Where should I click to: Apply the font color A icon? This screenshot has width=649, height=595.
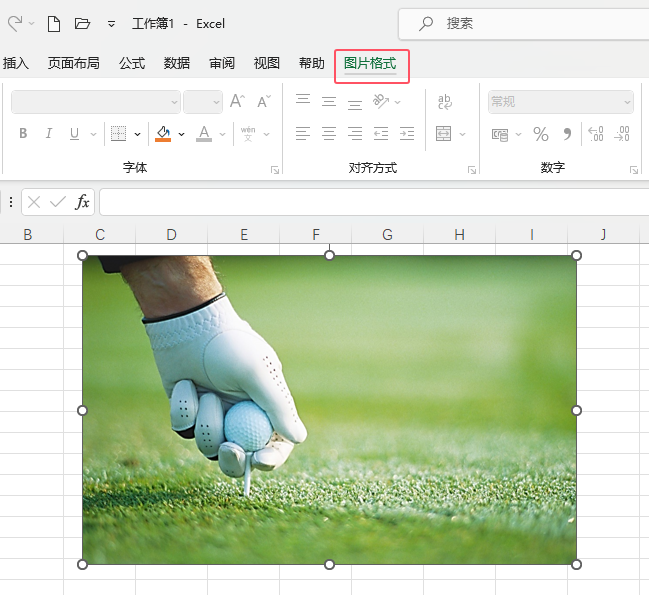pyautogui.click(x=204, y=134)
